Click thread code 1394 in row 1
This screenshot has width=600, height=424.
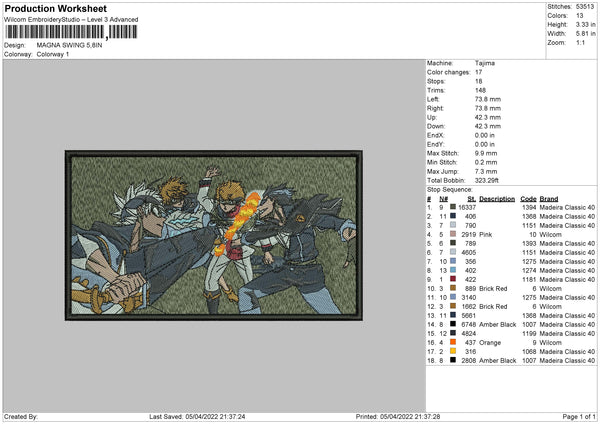pos(529,207)
